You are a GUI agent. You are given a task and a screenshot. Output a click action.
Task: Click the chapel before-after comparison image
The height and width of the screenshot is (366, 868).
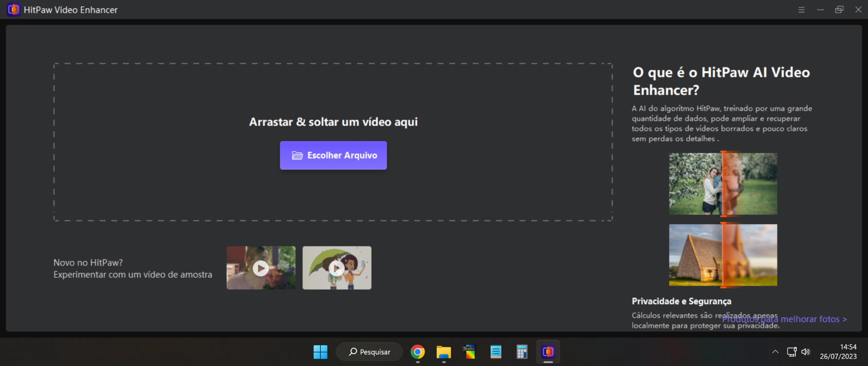(x=723, y=255)
